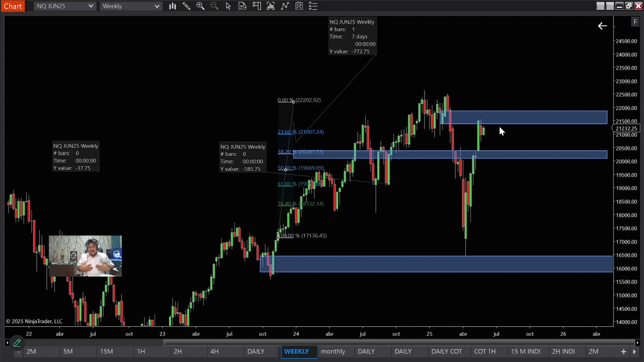Viewport: 644px width, 362px height.
Task: Click the green pencil drawing icon
Action: click(17, 343)
